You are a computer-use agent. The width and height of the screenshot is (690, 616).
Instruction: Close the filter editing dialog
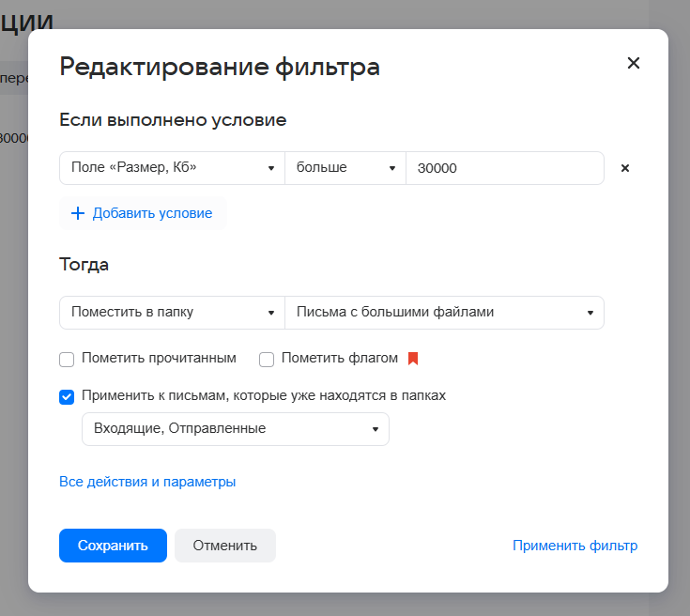[x=634, y=63]
